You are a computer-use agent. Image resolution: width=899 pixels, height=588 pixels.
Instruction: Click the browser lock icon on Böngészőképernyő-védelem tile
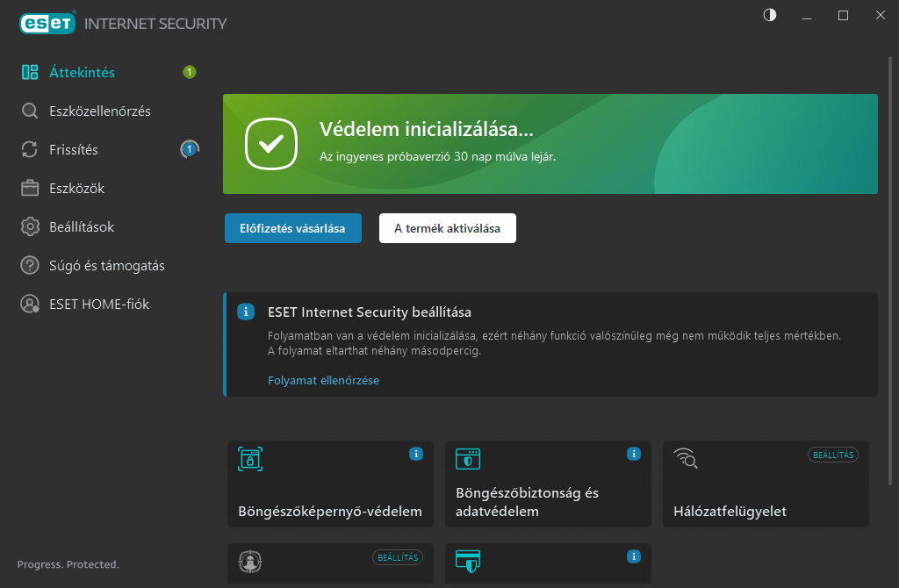(250, 459)
